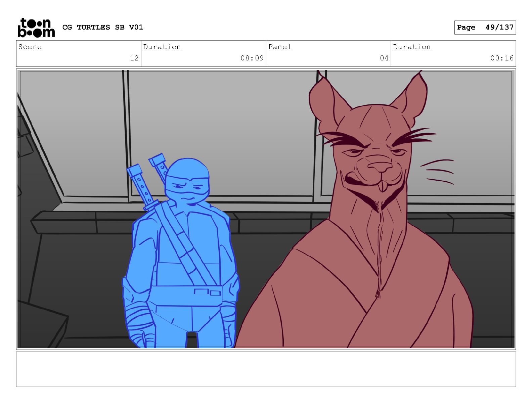Image resolution: width=532 pixels, height=411 pixels.
Task: Click the Toon Boom logo
Action: coord(36,28)
